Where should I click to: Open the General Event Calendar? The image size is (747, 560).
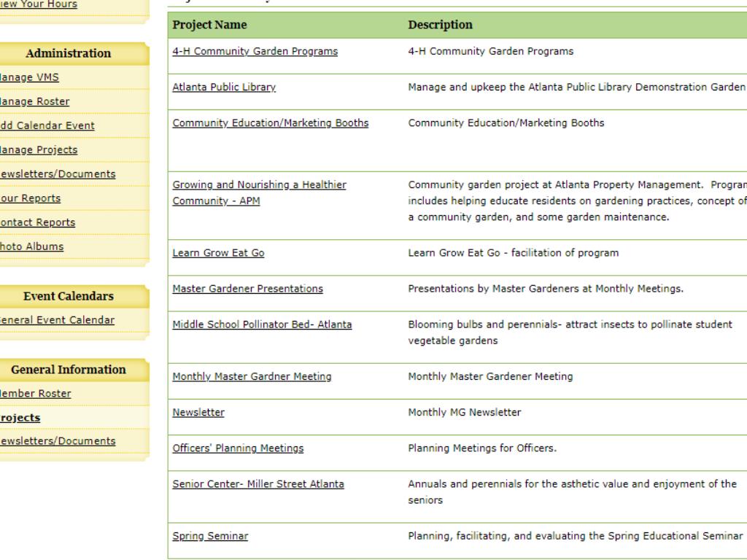pos(57,320)
